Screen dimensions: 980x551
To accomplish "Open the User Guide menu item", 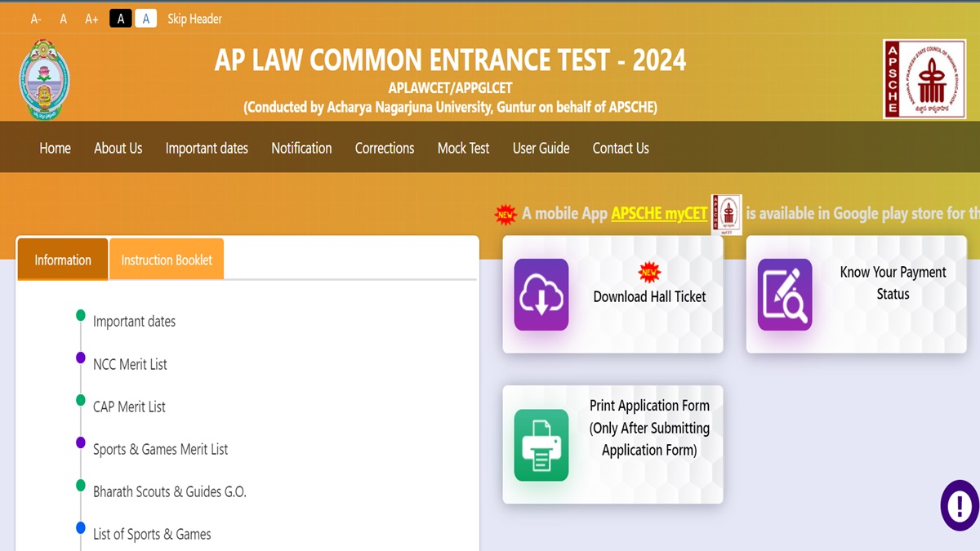I will [x=541, y=148].
